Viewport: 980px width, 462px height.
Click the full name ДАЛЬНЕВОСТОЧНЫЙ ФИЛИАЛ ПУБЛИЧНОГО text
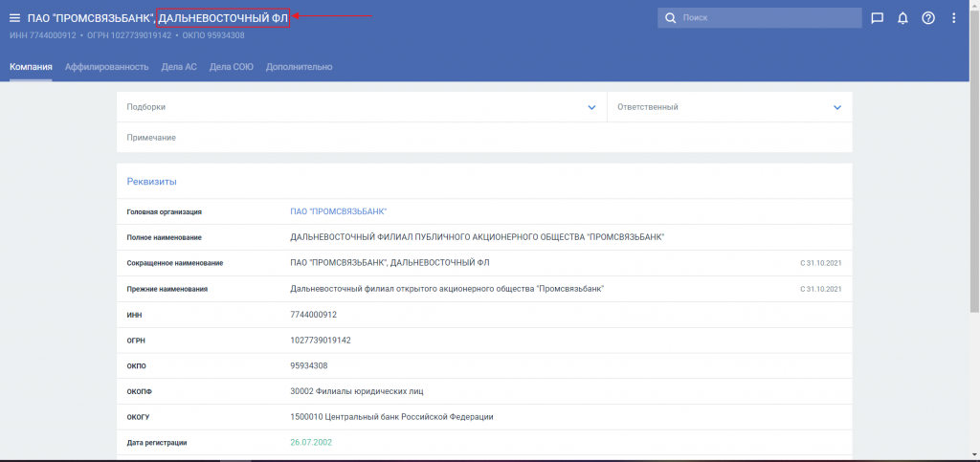478,237
